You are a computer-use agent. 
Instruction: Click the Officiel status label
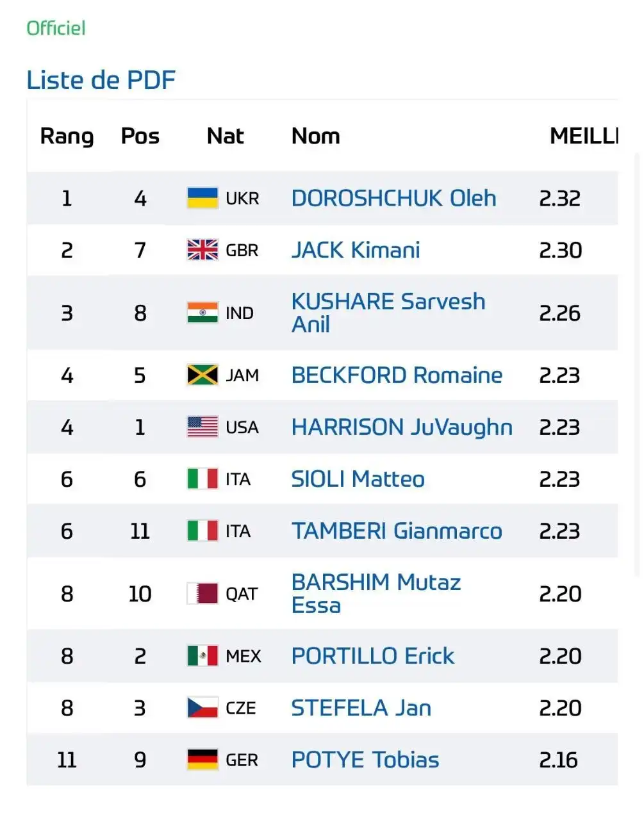[x=56, y=28]
